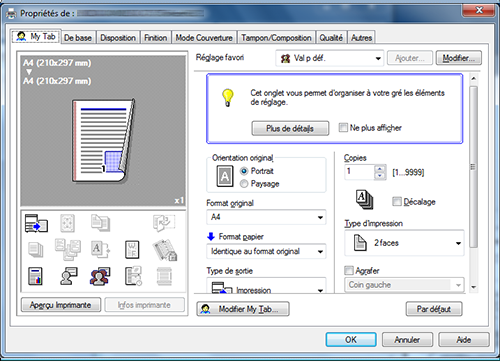The width and height of the screenshot is (500, 362).
Task: Click the printer output icon with blue arrow
Action: (36, 223)
